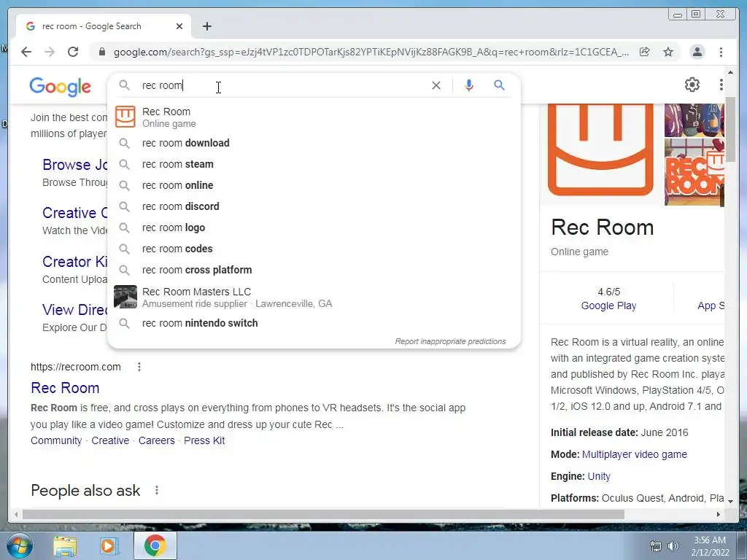Click the Google Play rating link
The height and width of the screenshot is (560, 747).
608,306
